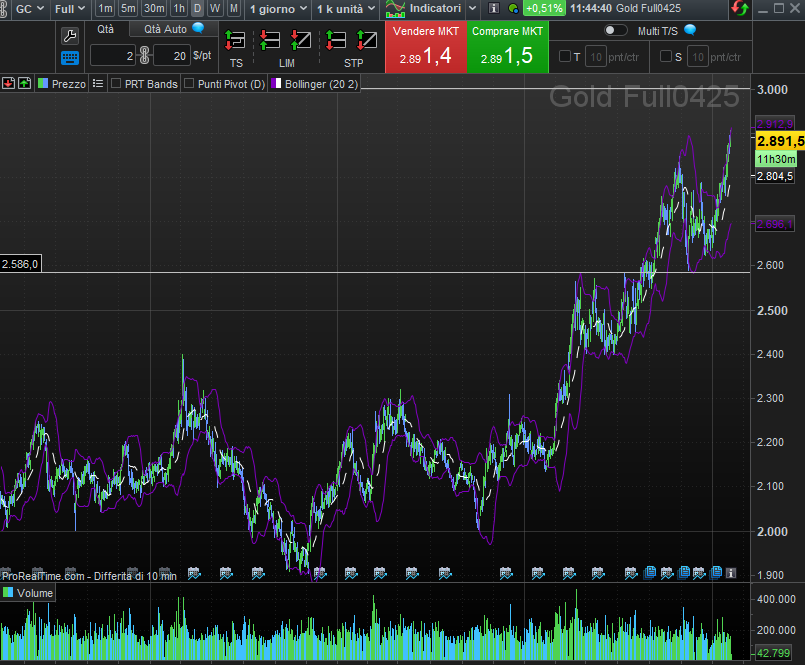This screenshot has height=665, width=805.
Task: Select the 30m timeframe tab
Action: coord(153,9)
